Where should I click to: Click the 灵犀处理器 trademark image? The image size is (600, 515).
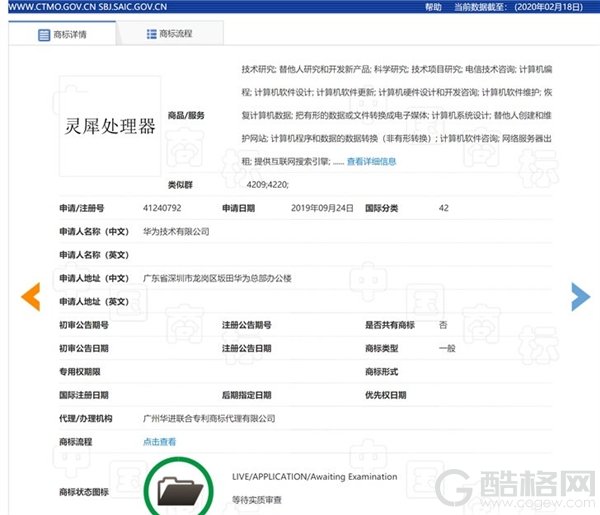coord(110,126)
